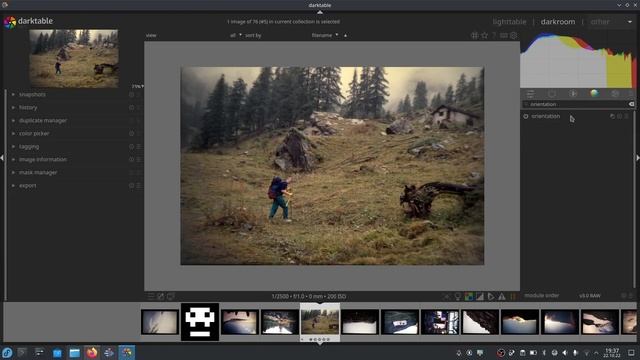
Task: Open presets menu for the export panel
Action: (x=139, y=186)
